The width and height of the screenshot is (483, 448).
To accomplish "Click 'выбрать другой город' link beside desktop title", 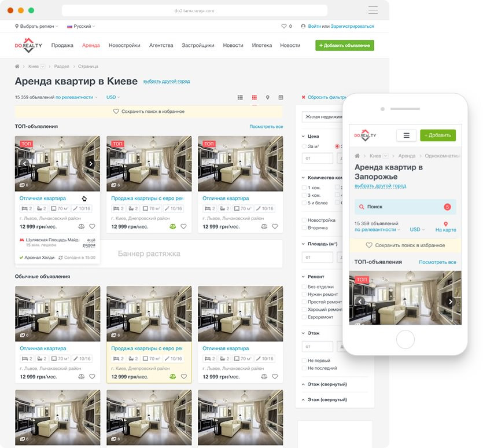I will pos(167,81).
